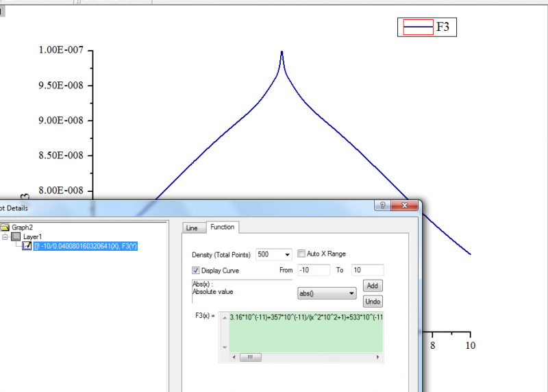
Task: Click the Add button
Action: click(373, 286)
